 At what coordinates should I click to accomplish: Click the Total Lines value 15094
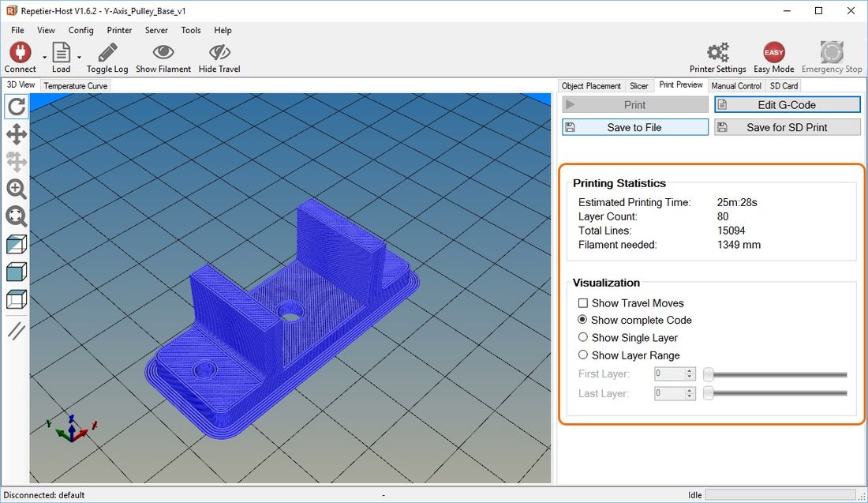731,231
